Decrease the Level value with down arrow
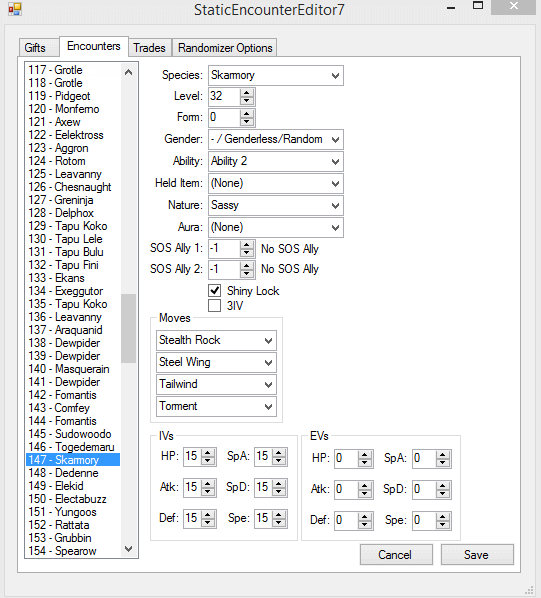This screenshot has width=541, height=598. click(247, 101)
